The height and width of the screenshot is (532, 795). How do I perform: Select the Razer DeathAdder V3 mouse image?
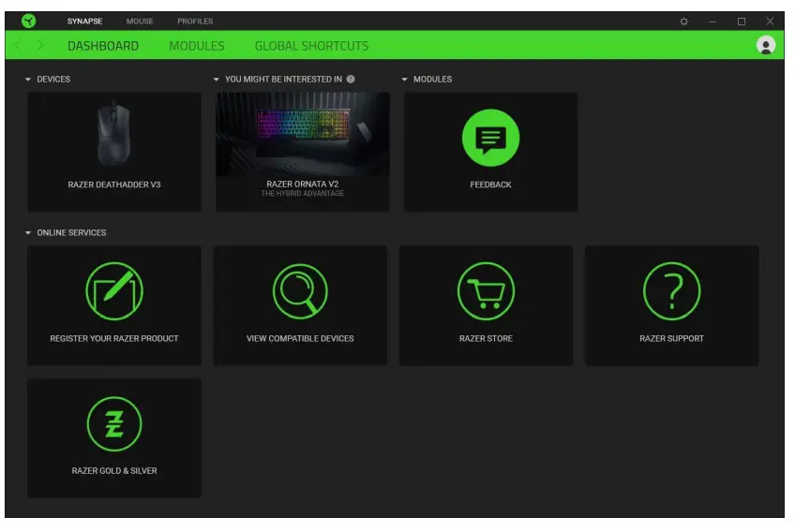(x=114, y=134)
